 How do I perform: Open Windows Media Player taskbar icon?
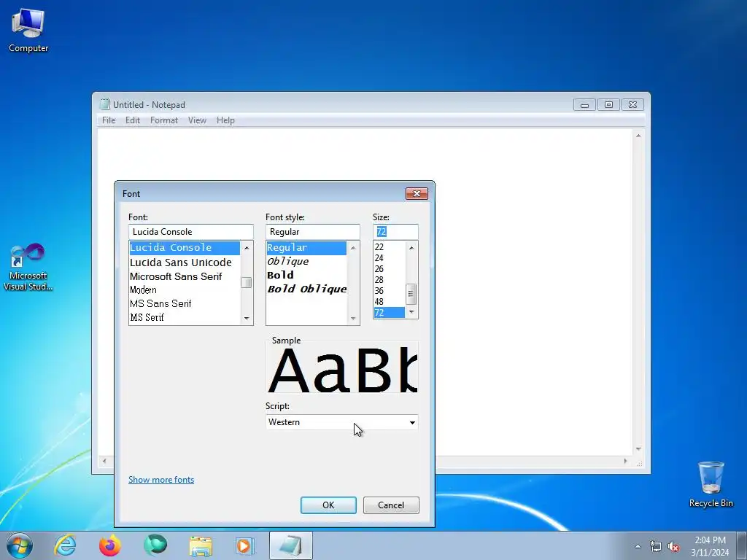[x=245, y=545]
